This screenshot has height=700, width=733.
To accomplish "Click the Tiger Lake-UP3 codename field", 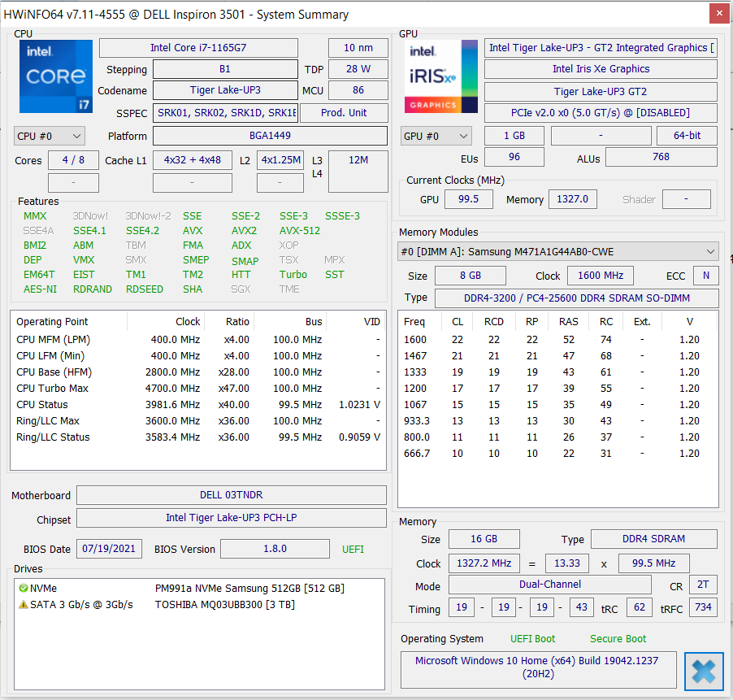I will [x=225, y=90].
